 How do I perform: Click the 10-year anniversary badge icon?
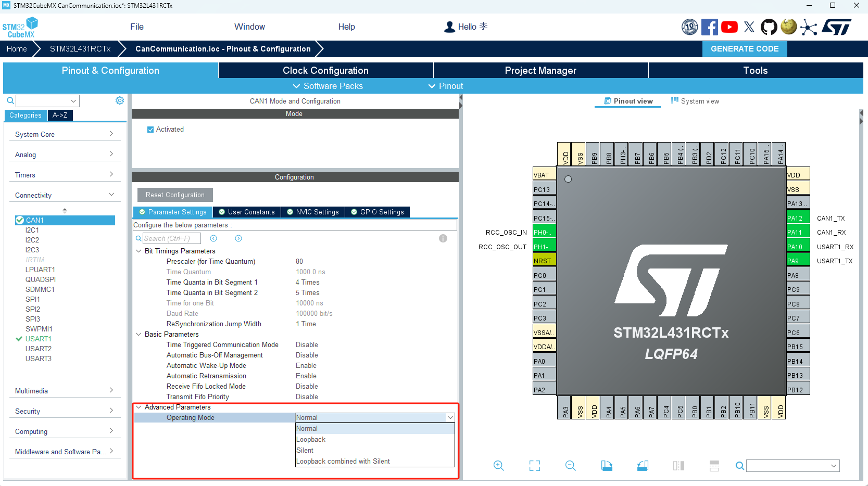coord(690,27)
